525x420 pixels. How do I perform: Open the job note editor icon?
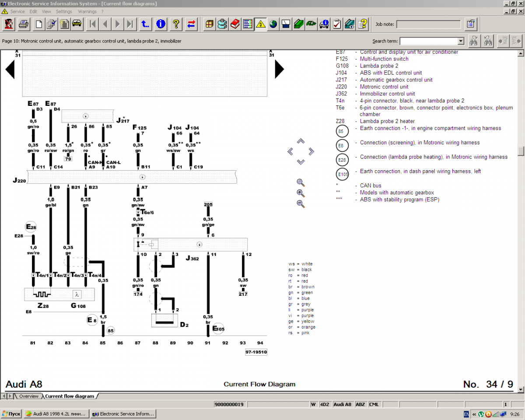470,24
